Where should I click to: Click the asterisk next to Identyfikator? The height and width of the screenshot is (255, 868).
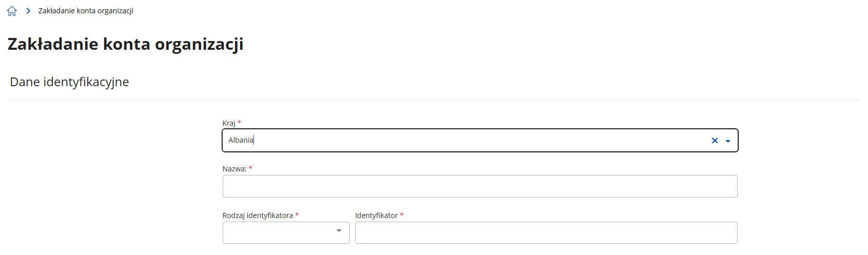click(x=402, y=215)
